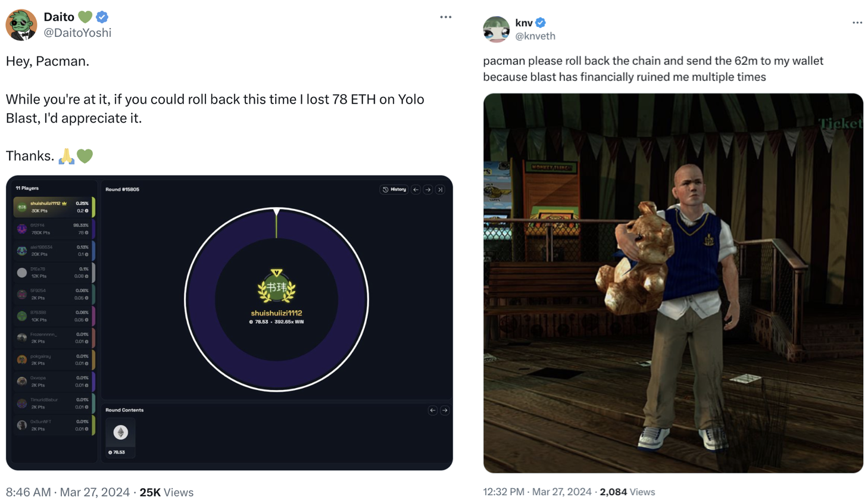Jump to the latest round with the skip icon

click(440, 189)
